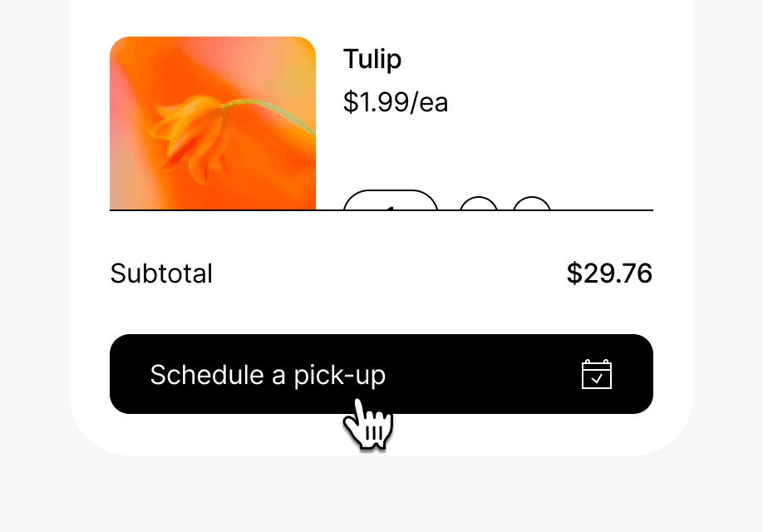Viewport: 763px width, 532px height.
Task: Click the word 'pick-up' on the black button
Action: click(x=340, y=376)
